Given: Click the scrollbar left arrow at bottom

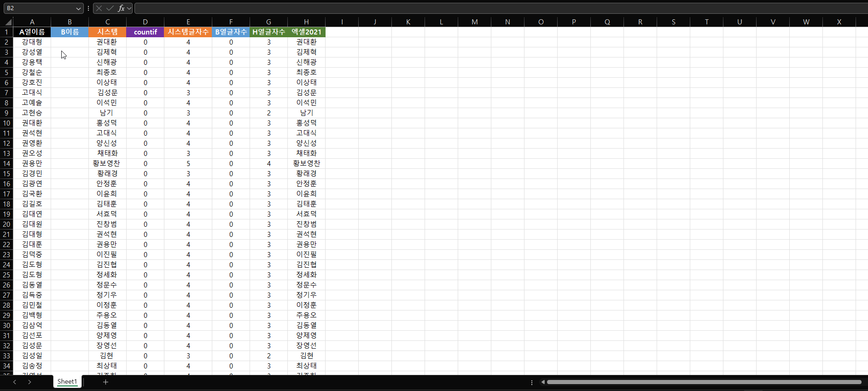Looking at the screenshot, I should coord(543,382).
